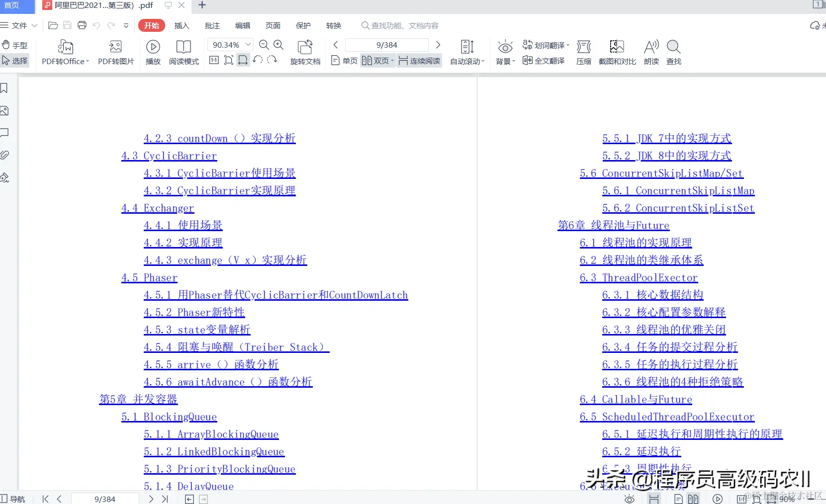Open the 查找 find tool
The image size is (826, 504).
pyautogui.click(x=674, y=53)
